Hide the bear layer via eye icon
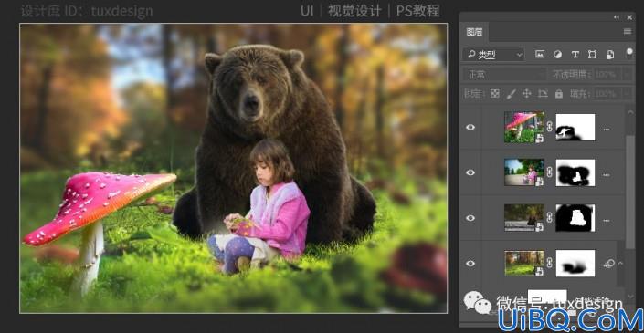644x333 pixels. click(x=470, y=218)
